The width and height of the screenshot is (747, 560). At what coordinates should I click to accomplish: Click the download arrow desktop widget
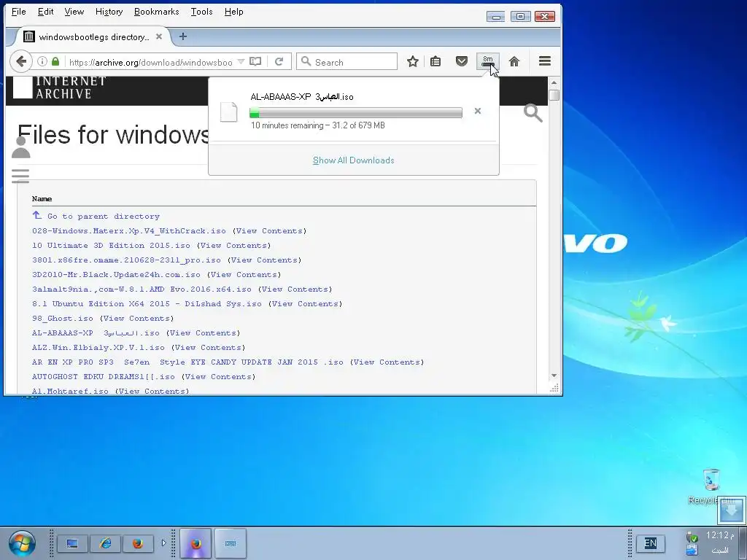[x=731, y=510]
